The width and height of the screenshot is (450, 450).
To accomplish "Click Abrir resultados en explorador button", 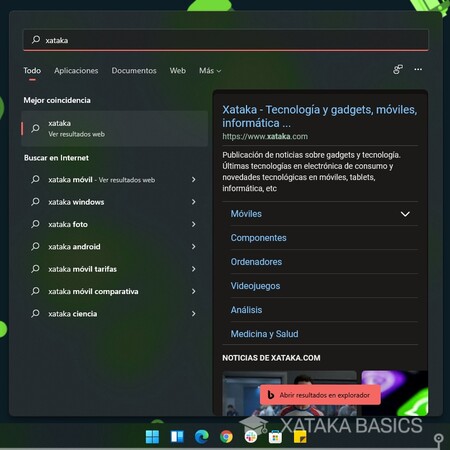I will (320, 395).
